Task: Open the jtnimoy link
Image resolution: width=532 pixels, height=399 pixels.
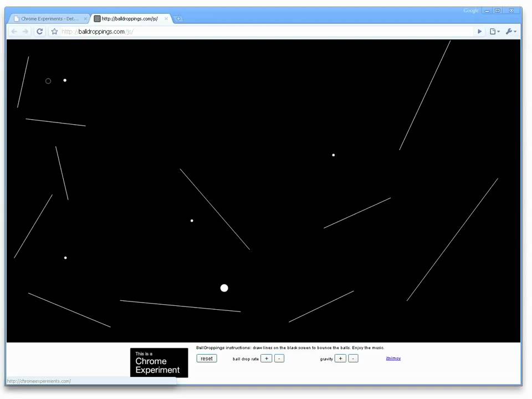Action: 393,359
